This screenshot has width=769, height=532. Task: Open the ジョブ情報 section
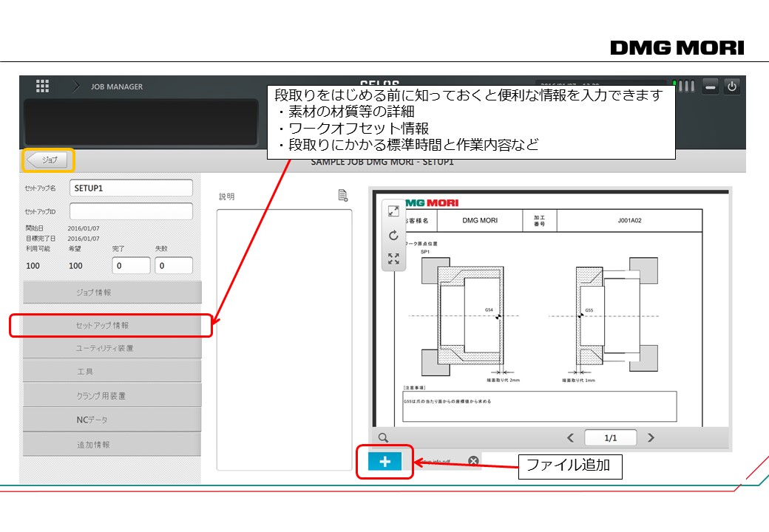[x=112, y=293]
